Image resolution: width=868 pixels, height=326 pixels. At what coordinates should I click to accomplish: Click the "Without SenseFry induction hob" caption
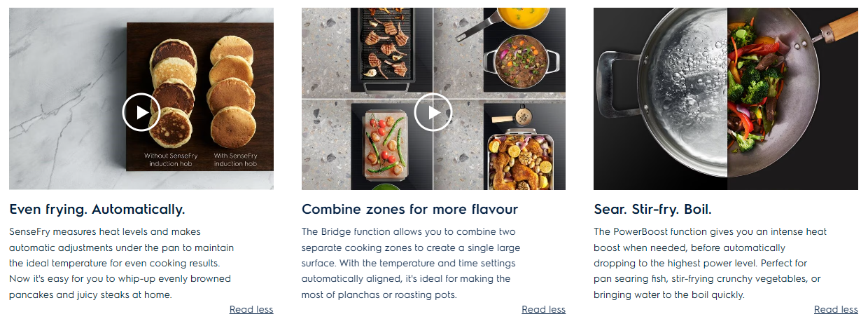tap(167, 159)
